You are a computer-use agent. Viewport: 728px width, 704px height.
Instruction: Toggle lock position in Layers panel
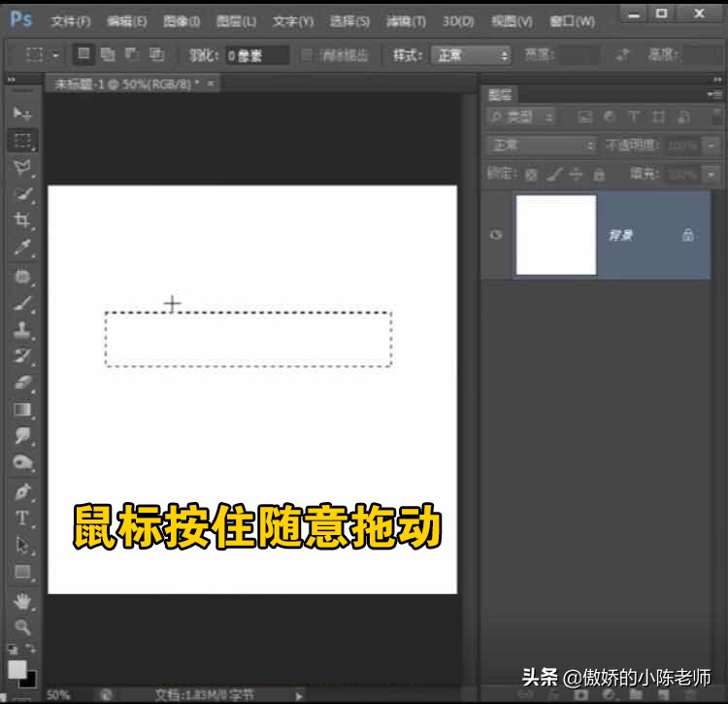[576, 174]
